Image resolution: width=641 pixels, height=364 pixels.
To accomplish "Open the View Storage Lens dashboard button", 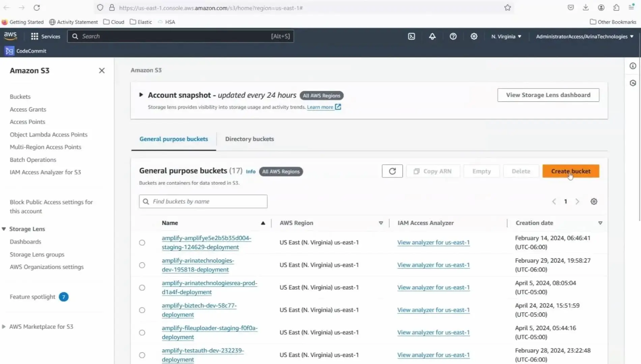I will coord(548,95).
